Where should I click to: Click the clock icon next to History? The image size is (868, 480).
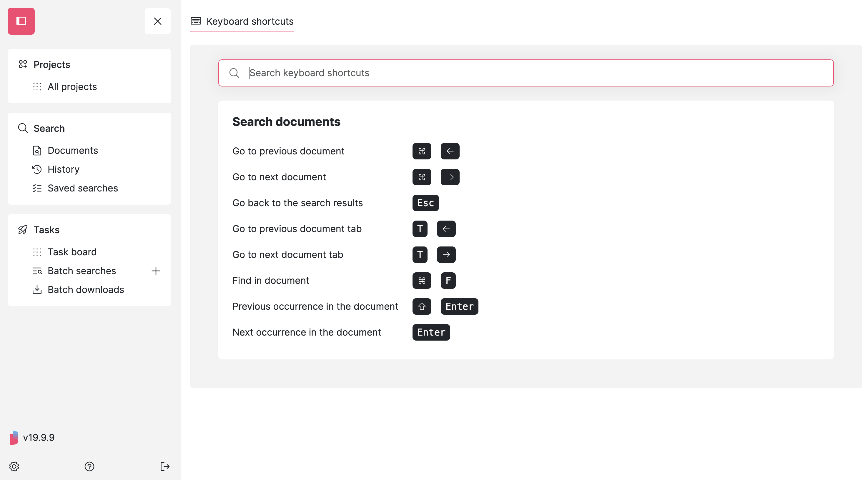tap(37, 169)
